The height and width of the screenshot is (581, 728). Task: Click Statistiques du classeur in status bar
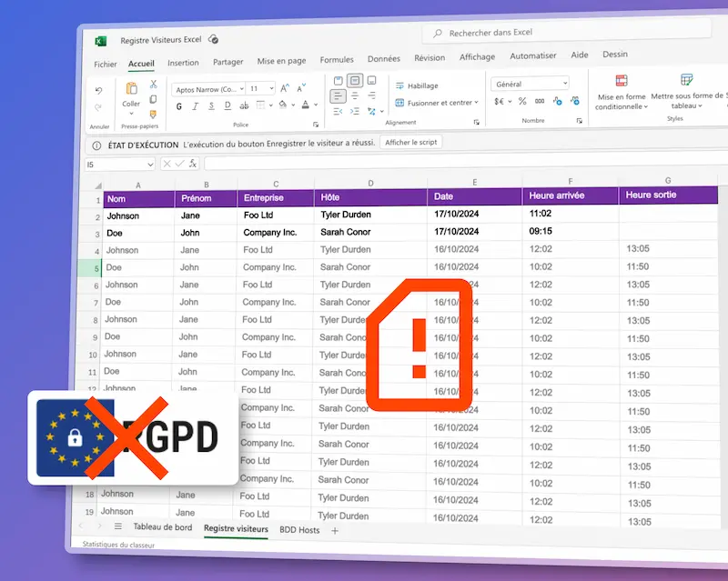(118, 545)
